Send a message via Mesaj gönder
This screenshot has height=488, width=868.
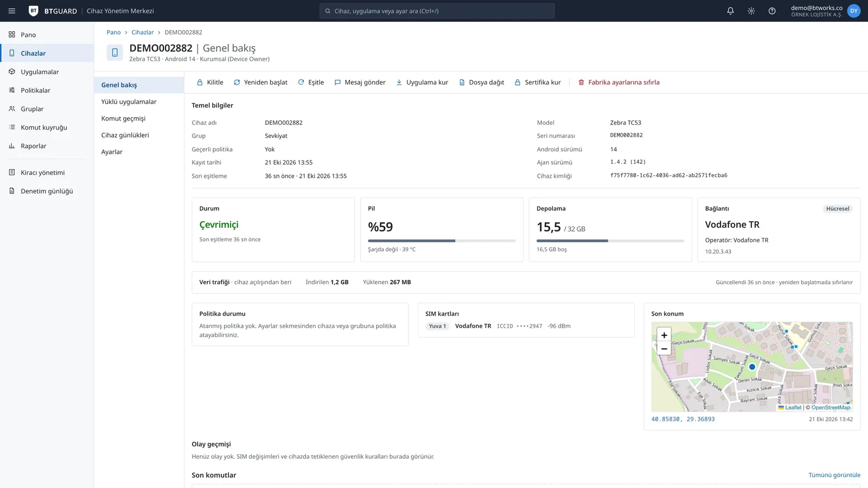360,82
